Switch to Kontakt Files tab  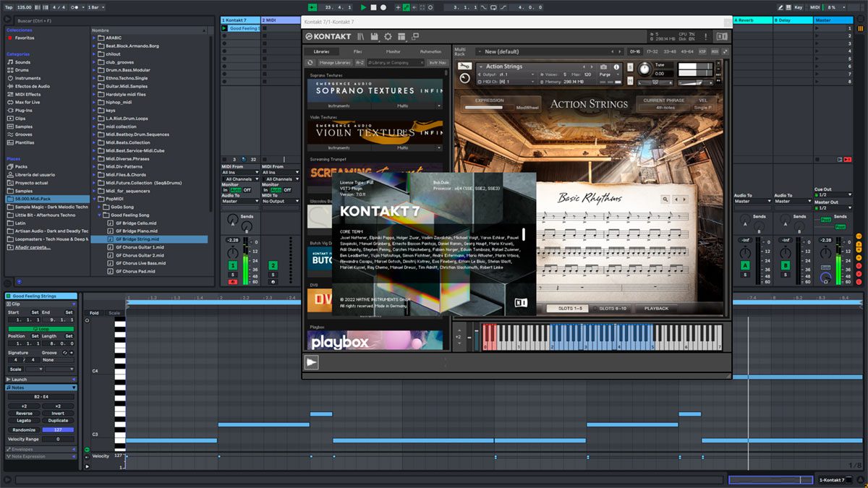point(358,52)
